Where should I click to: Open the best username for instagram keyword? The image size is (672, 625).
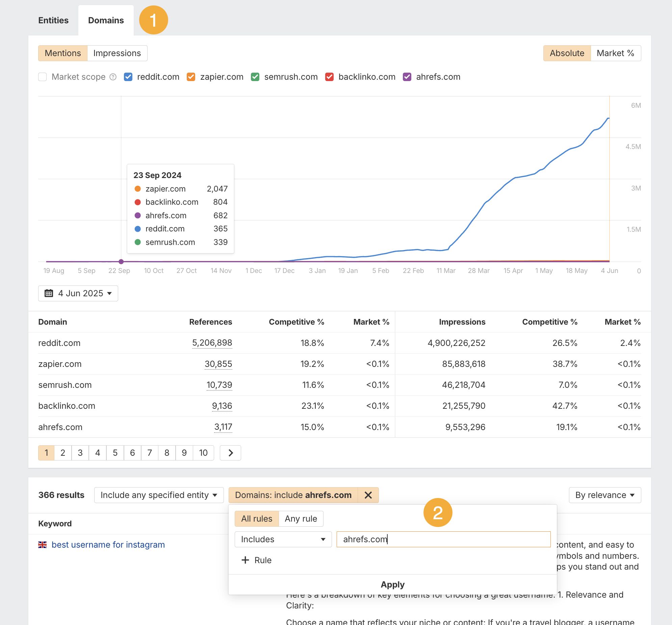tap(108, 545)
